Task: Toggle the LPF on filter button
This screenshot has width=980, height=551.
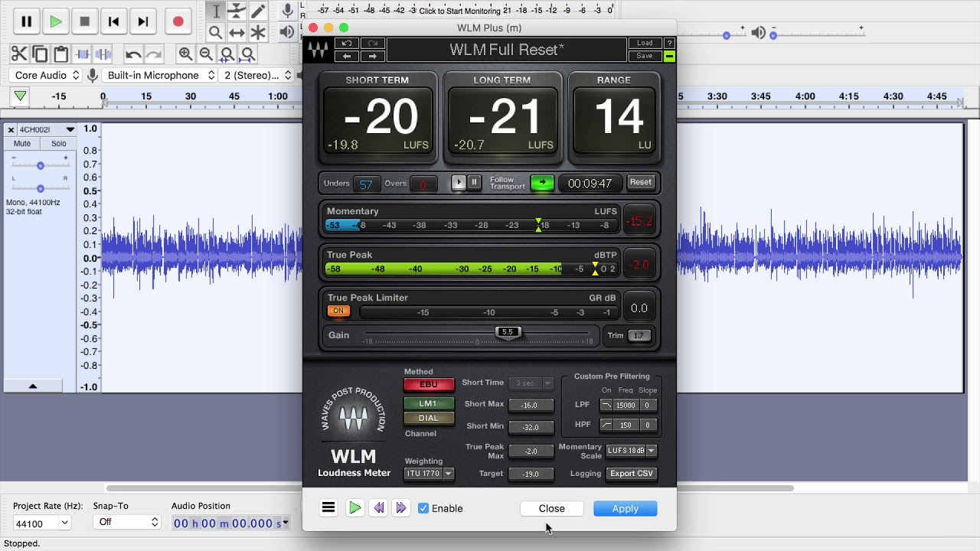Action: click(606, 405)
